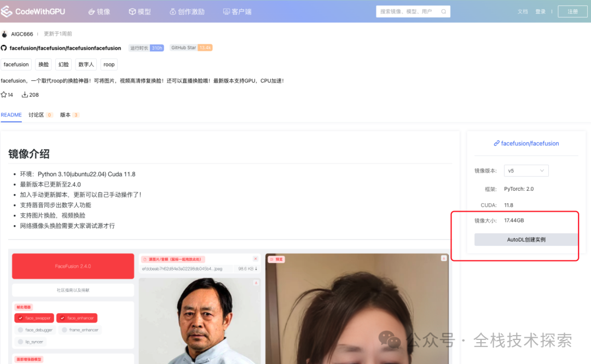The height and width of the screenshot is (364, 591).
Task: Enable the lip_syncer checkbox
Action: click(x=21, y=342)
